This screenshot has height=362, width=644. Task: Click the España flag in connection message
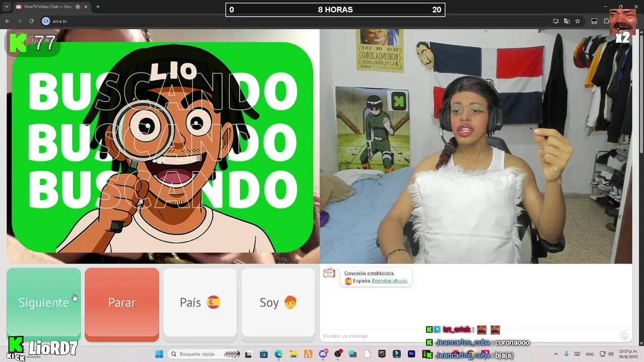[348, 281]
